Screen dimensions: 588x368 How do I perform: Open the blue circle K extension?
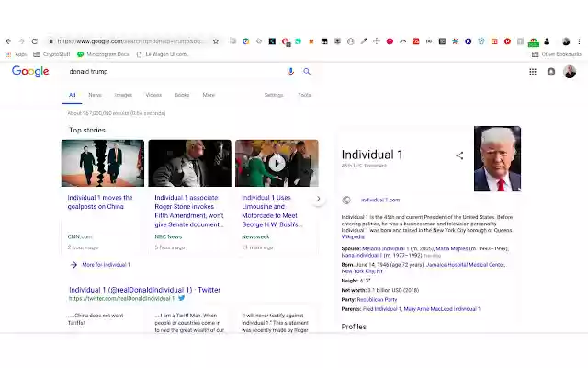point(468,41)
